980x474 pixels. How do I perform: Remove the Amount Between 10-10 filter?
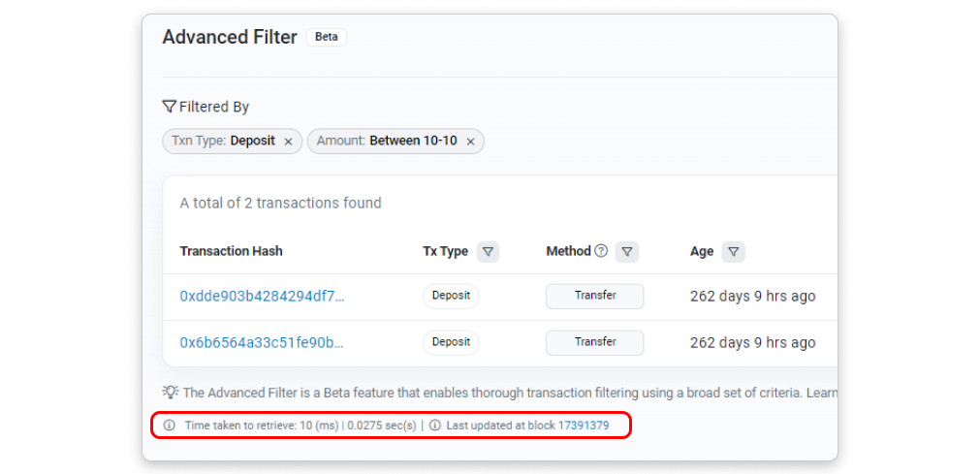point(470,142)
